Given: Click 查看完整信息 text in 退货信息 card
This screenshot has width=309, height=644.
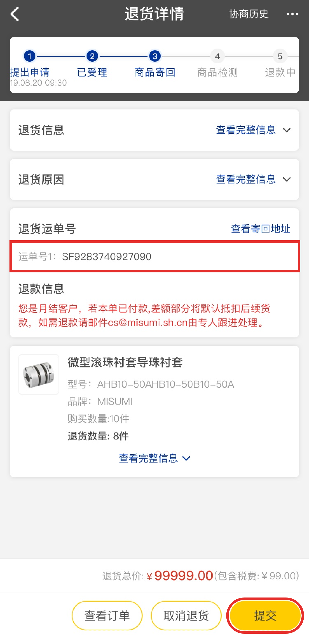Looking at the screenshot, I should [246, 130].
